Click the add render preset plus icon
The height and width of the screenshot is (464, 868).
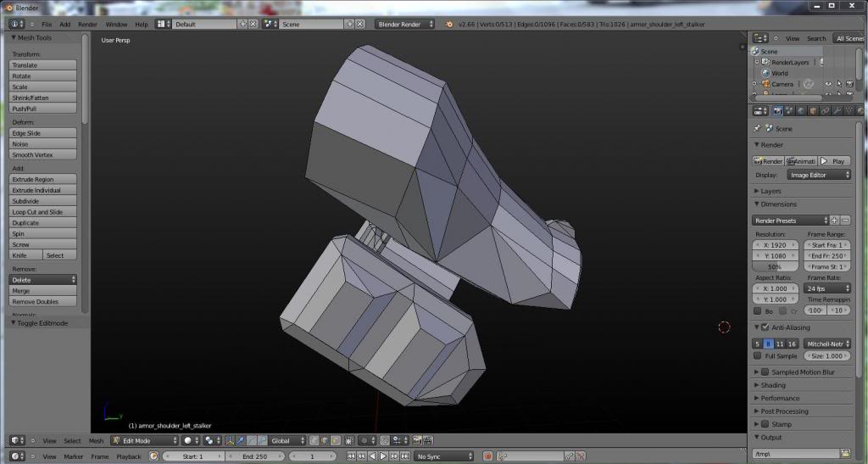point(834,221)
